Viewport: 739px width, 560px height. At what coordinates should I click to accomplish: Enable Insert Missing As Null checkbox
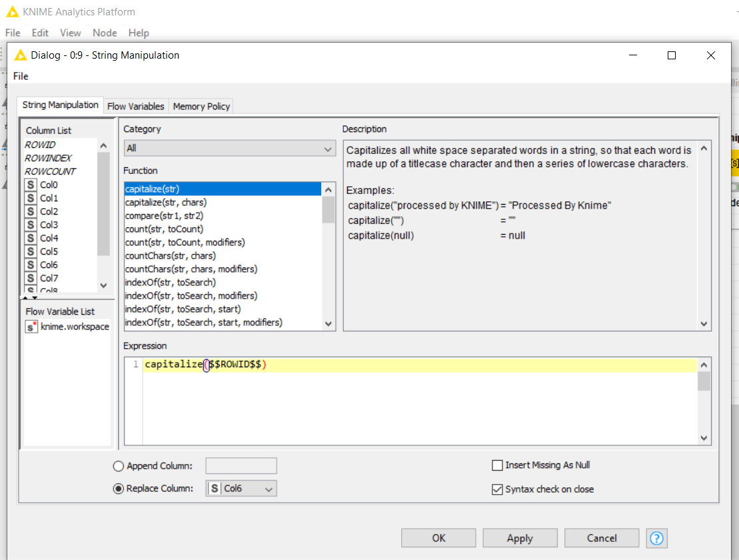497,465
